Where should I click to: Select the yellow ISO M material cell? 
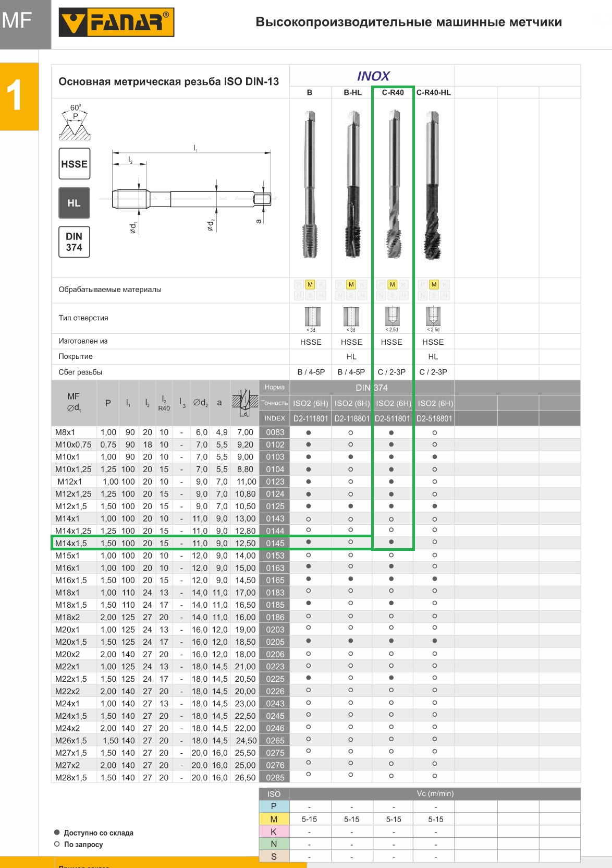[x=274, y=819]
